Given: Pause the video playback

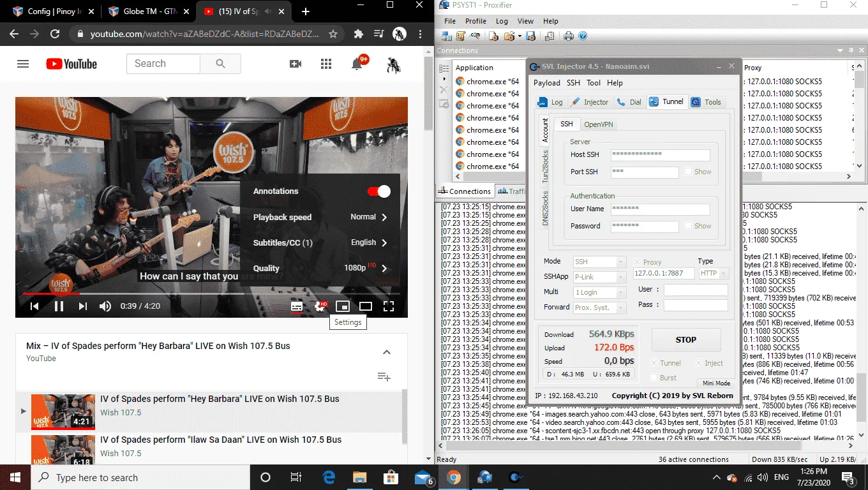Looking at the screenshot, I should pos(59,306).
